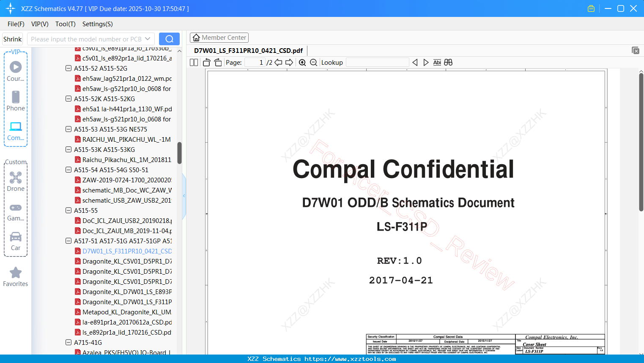Collapse the A515-52 A515-52G folder
This screenshot has width=644, height=363.
coord(69,68)
